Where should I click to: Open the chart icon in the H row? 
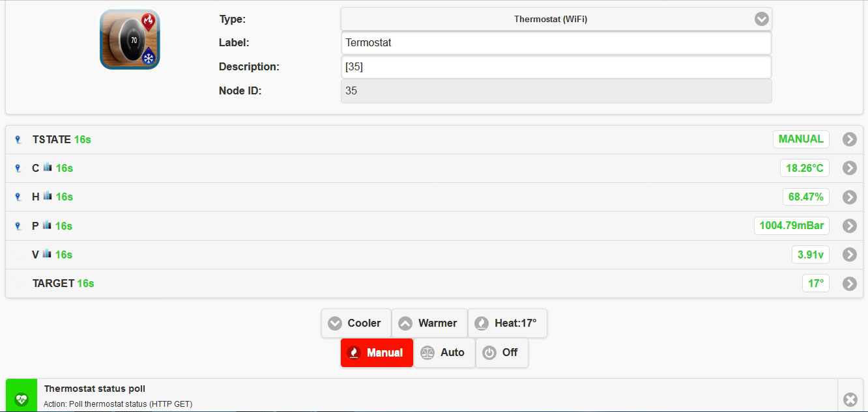(47, 196)
